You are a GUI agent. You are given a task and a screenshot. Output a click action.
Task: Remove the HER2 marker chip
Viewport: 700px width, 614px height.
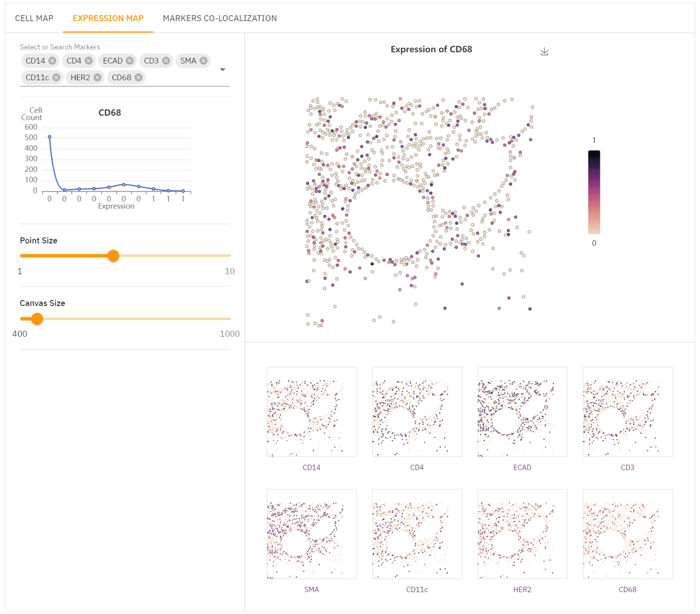(x=97, y=77)
